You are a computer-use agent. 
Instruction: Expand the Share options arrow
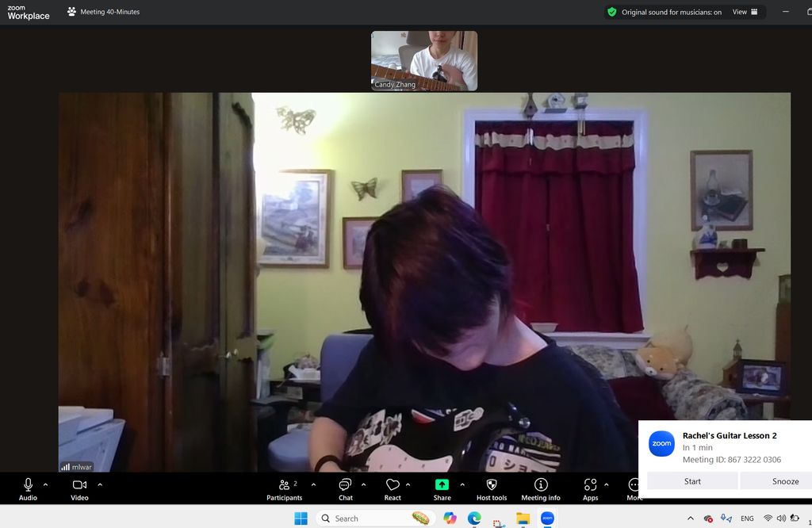462,484
